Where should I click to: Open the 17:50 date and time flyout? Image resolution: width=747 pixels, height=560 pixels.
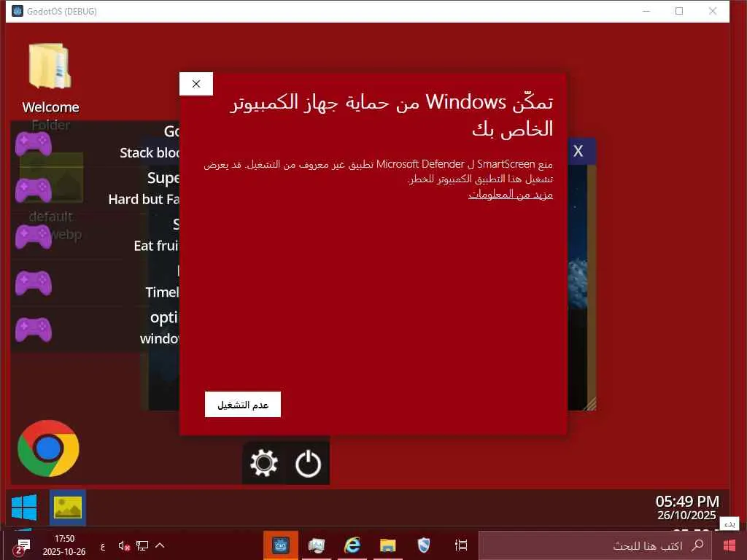coord(64,545)
